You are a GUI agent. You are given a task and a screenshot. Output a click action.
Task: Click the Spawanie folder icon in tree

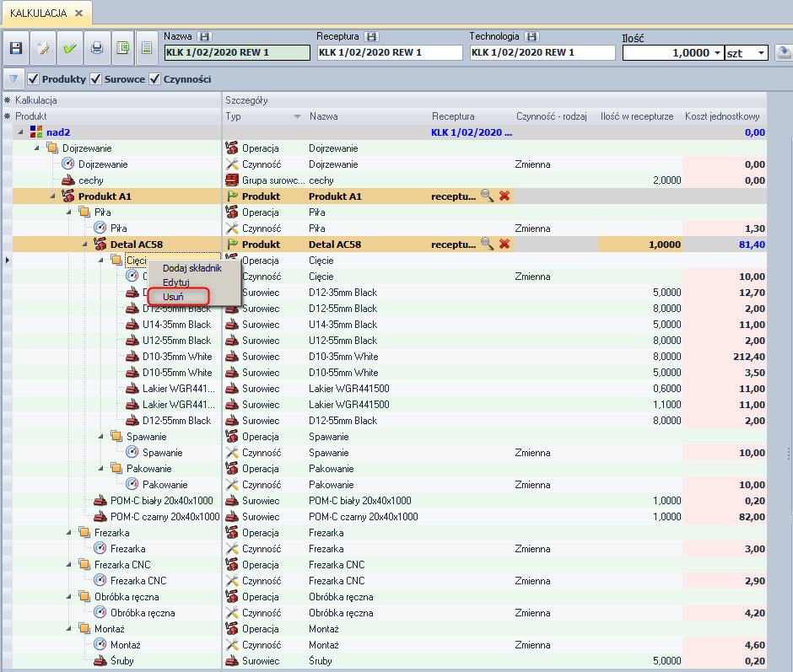click(x=116, y=436)
